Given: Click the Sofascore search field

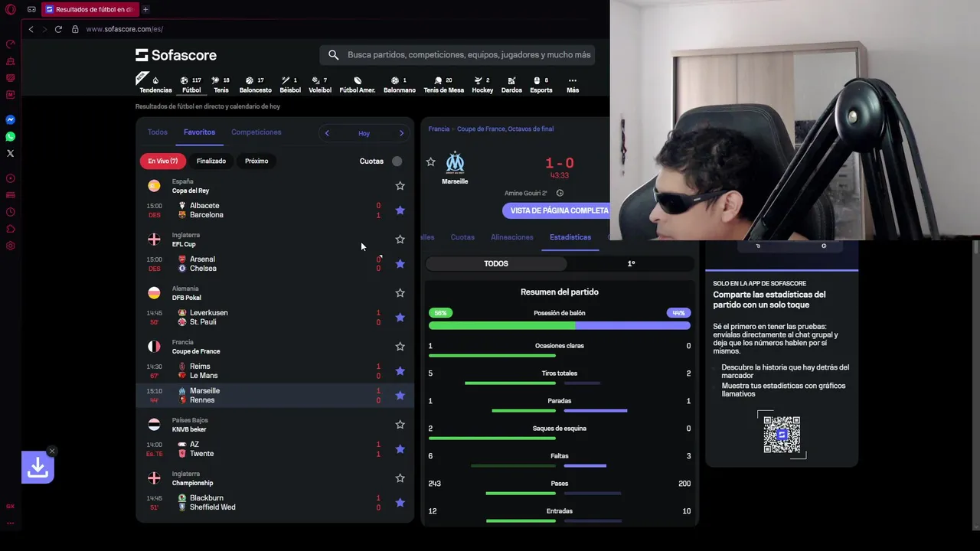Looking at the screenshot, I should pyautogui.click(x=457, y=55).
